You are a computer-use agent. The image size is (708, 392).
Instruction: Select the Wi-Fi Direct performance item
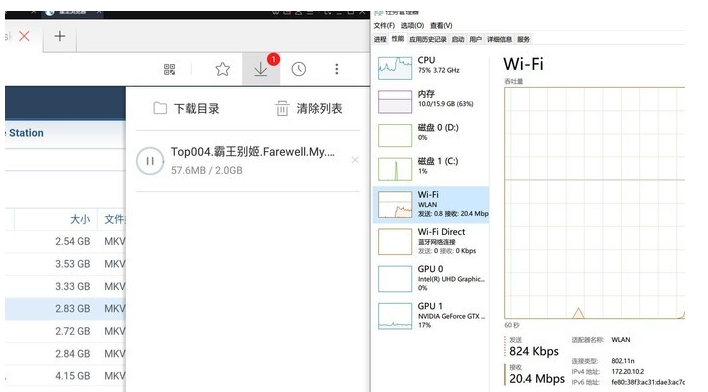tap(431, 242)
